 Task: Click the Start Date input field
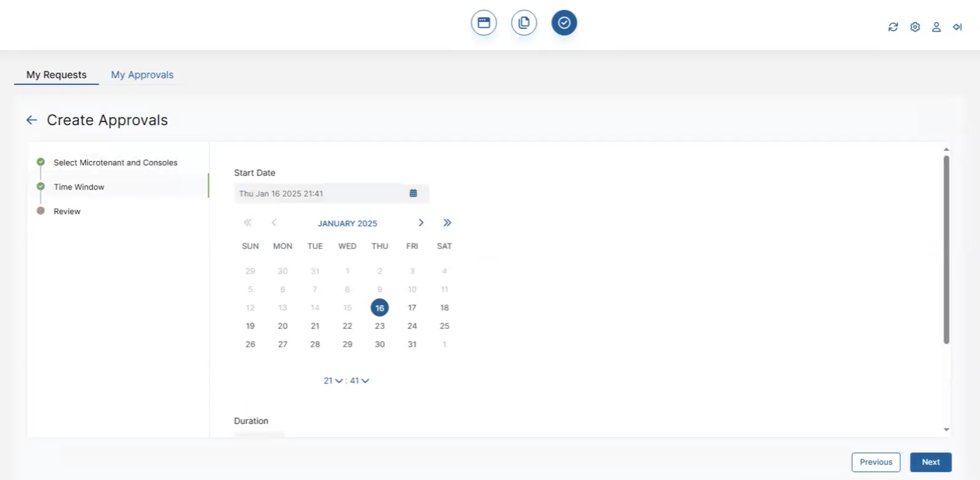(x=319, y=193)
